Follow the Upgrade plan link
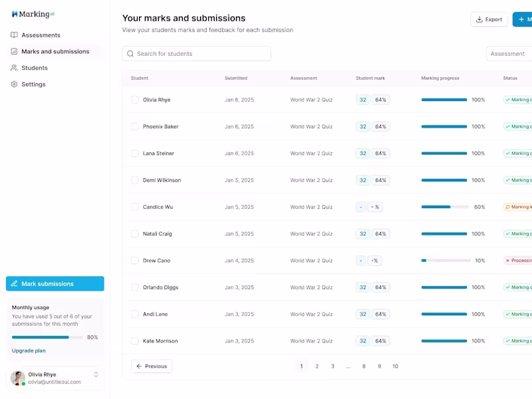The image size is (532, 399). (29, 350)
